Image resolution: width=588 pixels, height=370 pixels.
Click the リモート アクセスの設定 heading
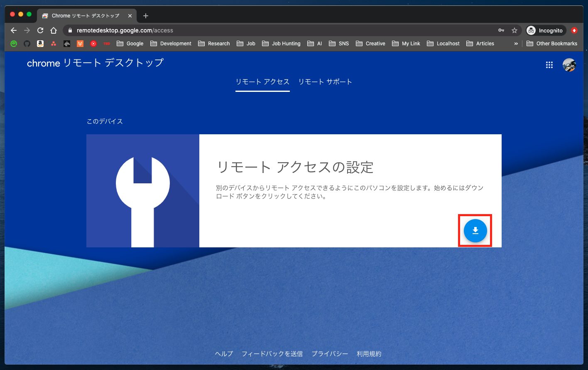295,167
